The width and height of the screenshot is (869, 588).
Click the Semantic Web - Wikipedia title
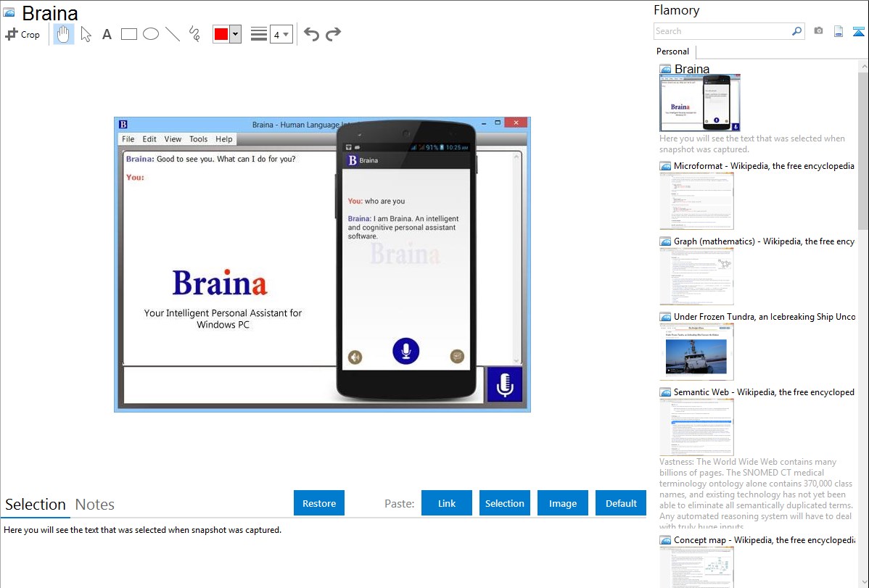click(x=764, y=392)
